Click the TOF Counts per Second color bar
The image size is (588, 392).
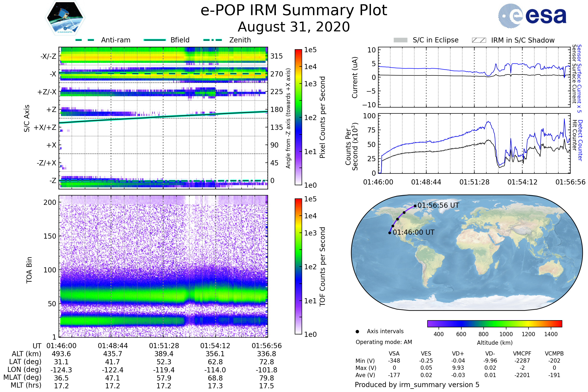click(298, 267)
